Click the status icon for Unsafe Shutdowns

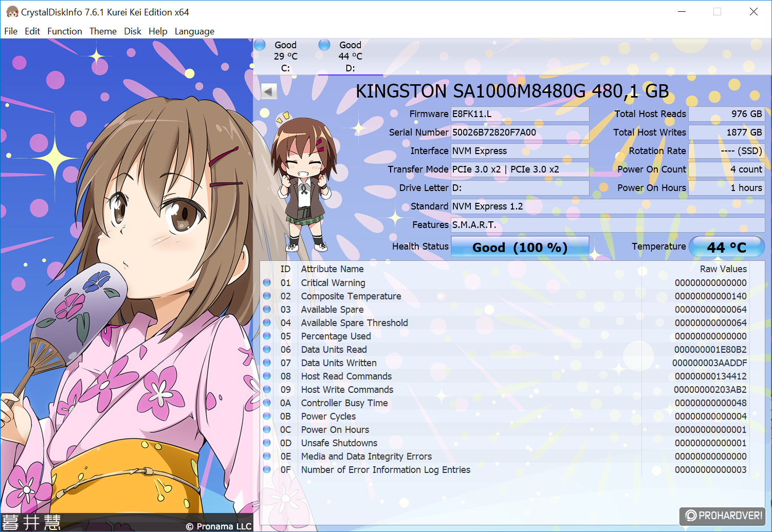tap(267, 443)
